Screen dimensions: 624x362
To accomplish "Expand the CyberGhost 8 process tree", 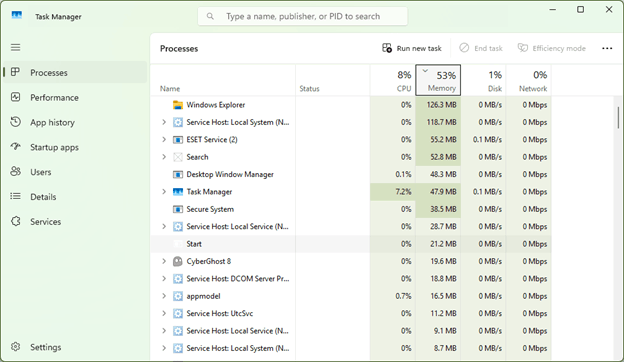I will (164, 261).
